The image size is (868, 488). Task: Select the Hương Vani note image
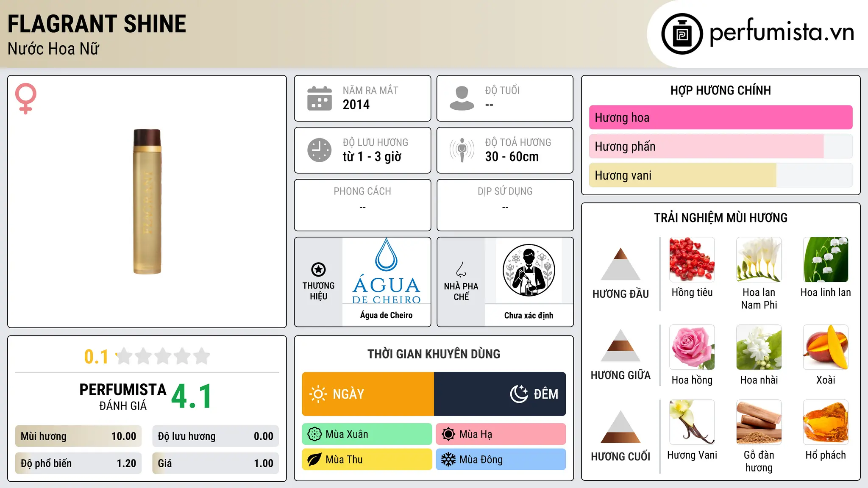692,422
